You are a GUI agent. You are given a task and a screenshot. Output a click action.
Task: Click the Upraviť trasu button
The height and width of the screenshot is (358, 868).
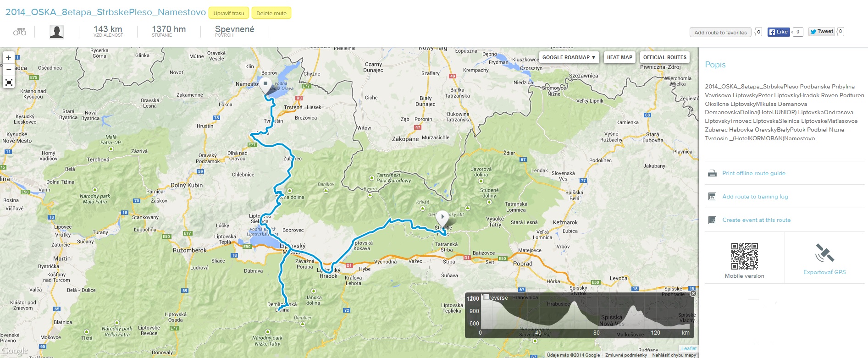point(229,13)
